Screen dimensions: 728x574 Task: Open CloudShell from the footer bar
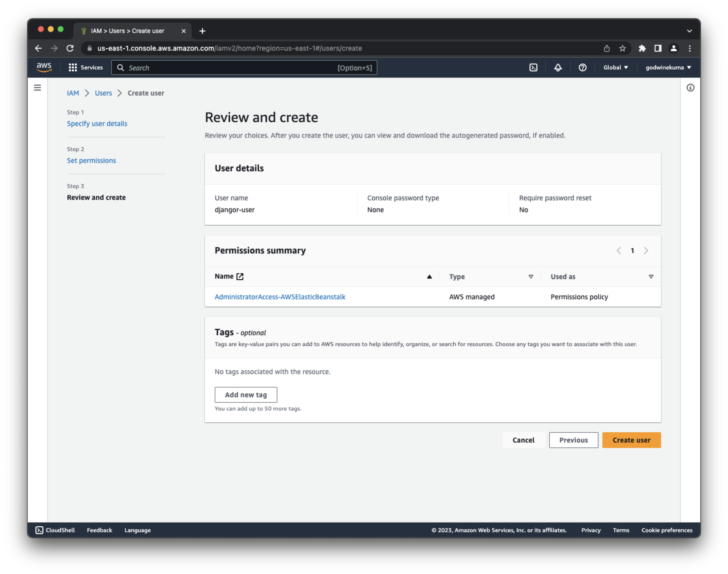pos(55,530)
